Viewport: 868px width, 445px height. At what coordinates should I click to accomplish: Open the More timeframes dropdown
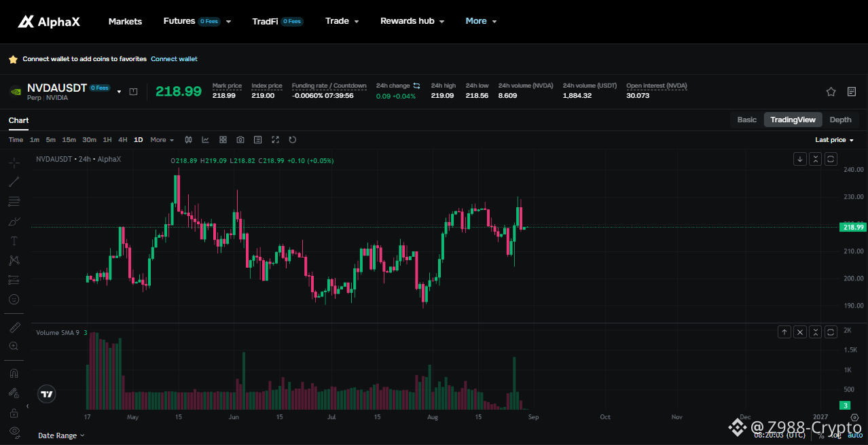pyautogui.click(x=162, y=140)
